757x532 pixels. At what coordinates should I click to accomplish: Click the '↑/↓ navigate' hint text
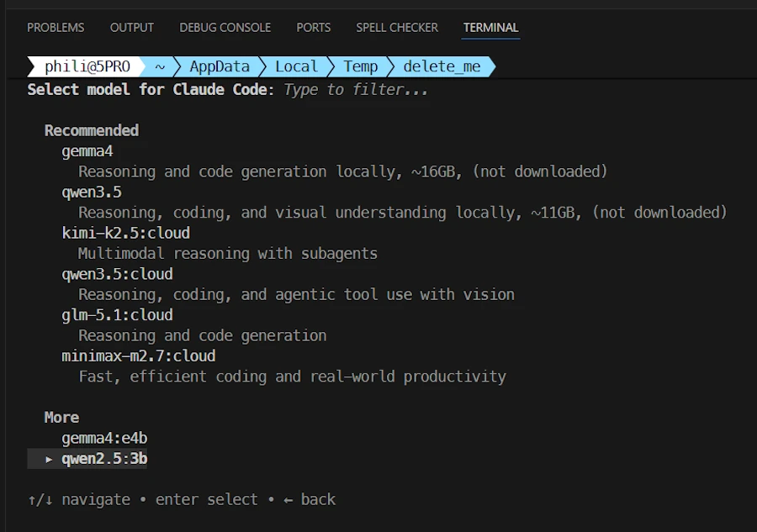[79, 500]
